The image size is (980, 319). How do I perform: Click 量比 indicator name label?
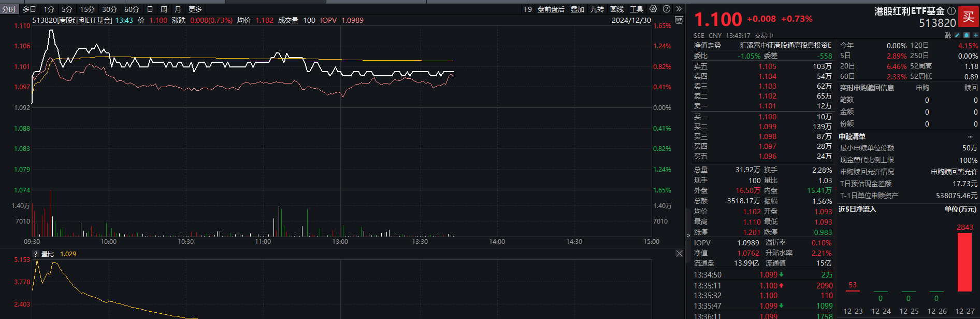(x=48, y=254)
